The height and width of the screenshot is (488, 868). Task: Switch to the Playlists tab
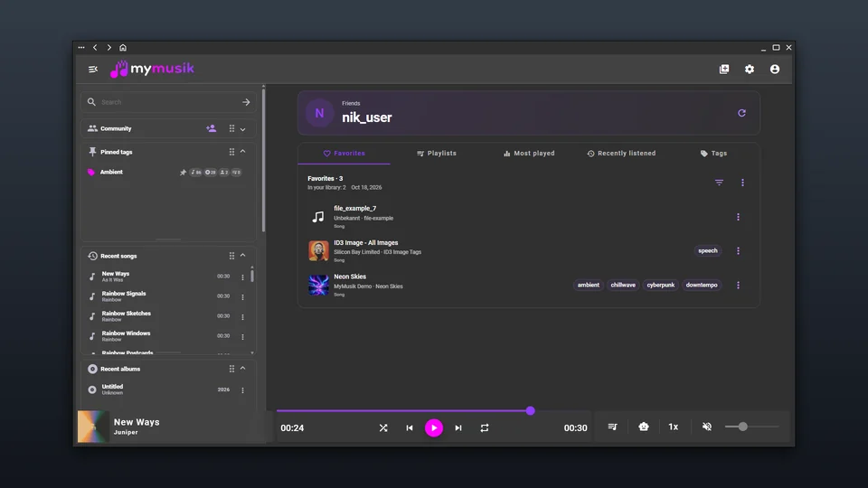436,154
